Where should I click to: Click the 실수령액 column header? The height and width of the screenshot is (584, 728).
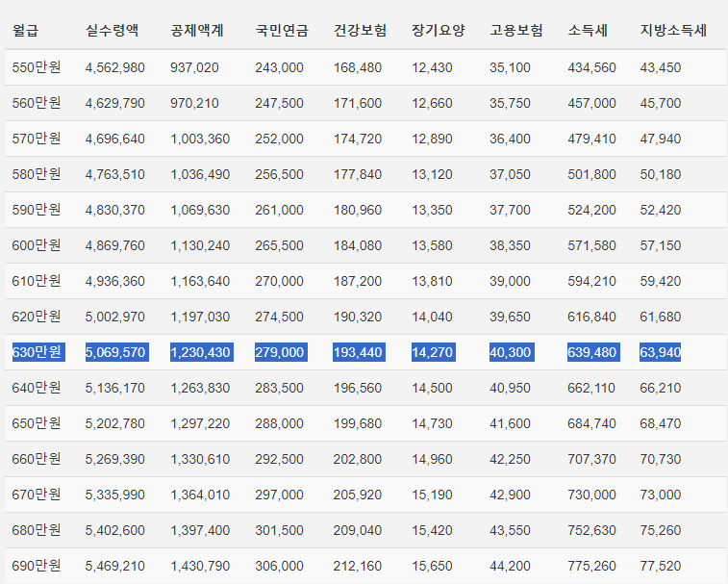(x=113, y=31)
